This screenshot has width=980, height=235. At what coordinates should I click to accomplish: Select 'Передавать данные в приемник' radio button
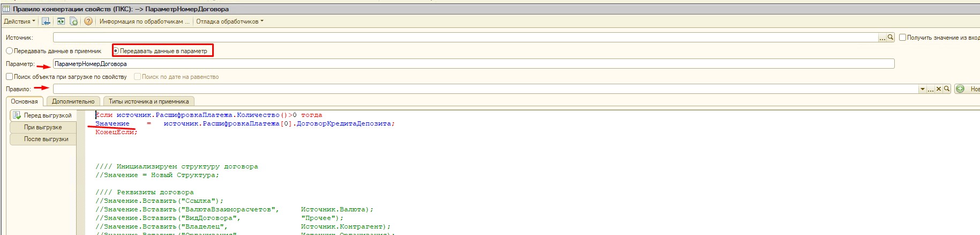coord(9,51)
